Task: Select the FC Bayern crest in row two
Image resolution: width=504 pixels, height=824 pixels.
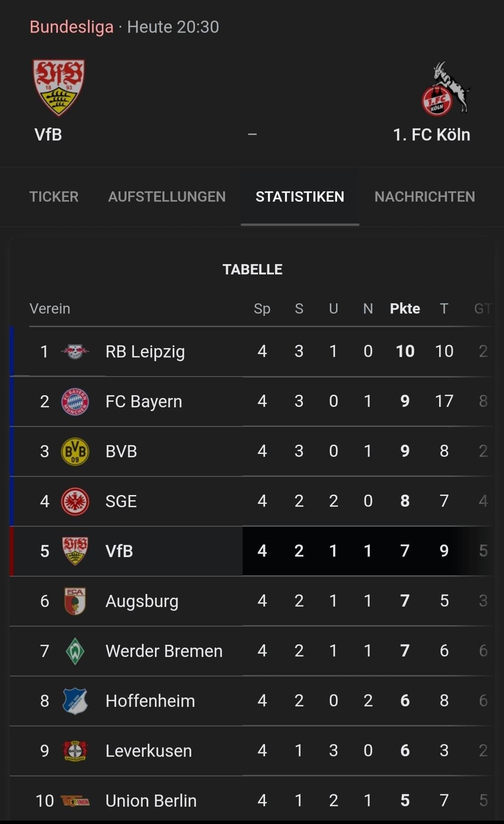Action: pyautogui.click(x=75, y=401)
